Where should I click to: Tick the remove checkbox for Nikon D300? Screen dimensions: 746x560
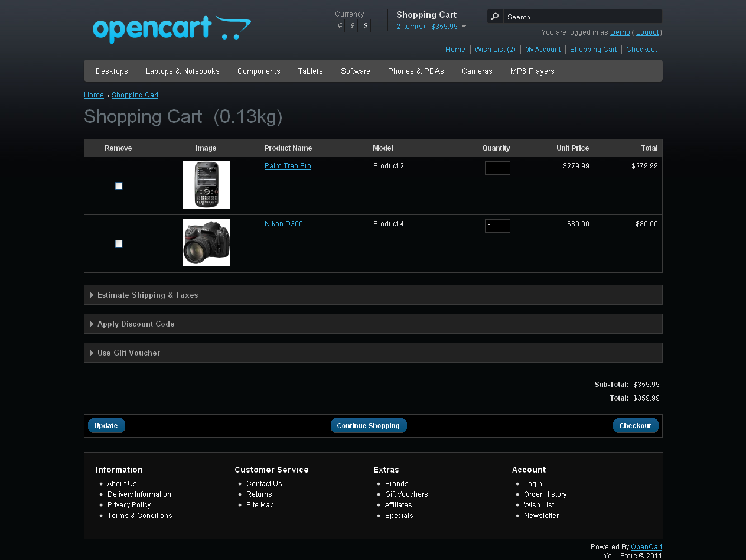[119, 244]
